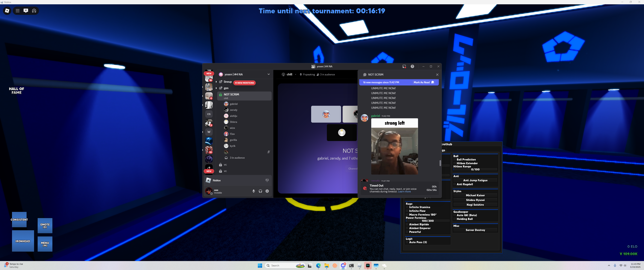Toggle Discord deafen headphones
This screenshot has width=644, height=270.
pyautogui.click(x=260, y=191)
